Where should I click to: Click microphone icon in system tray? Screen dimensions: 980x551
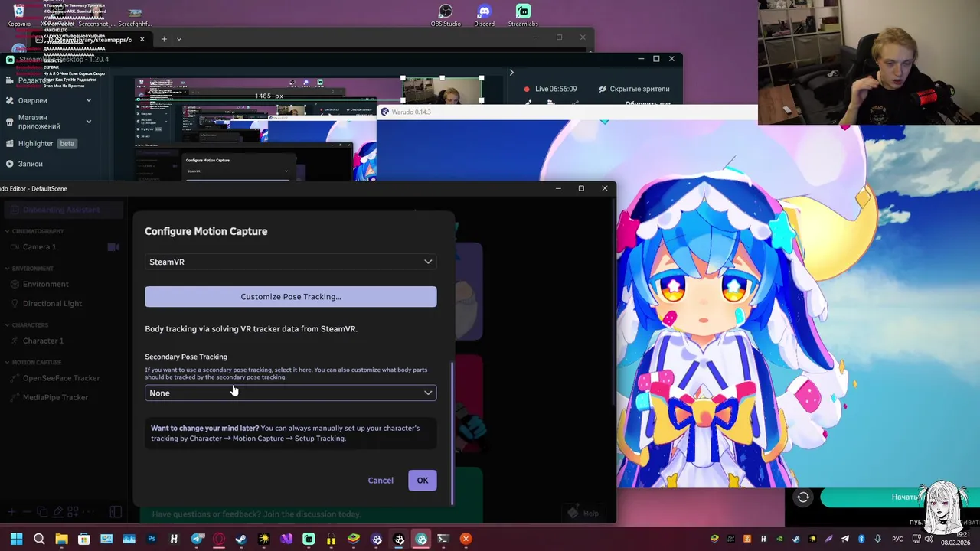pos(877,539)
